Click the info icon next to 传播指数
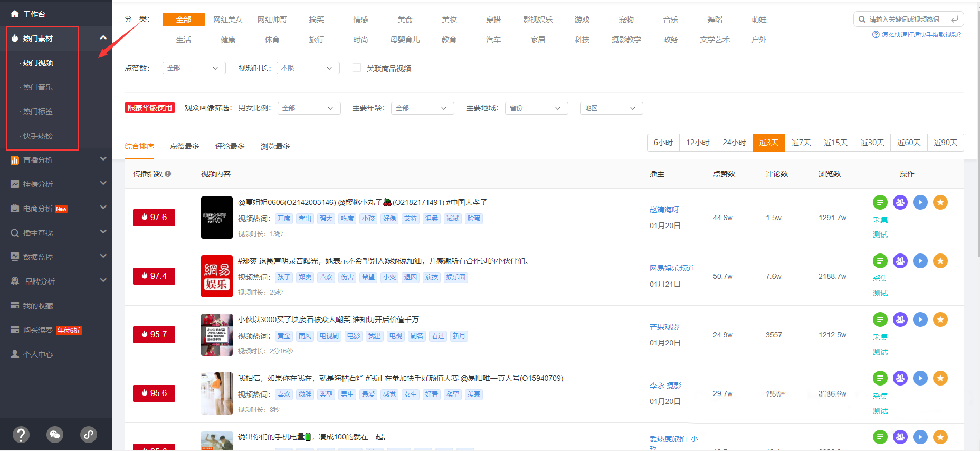The image size is (980, 451). coord(168,174)
